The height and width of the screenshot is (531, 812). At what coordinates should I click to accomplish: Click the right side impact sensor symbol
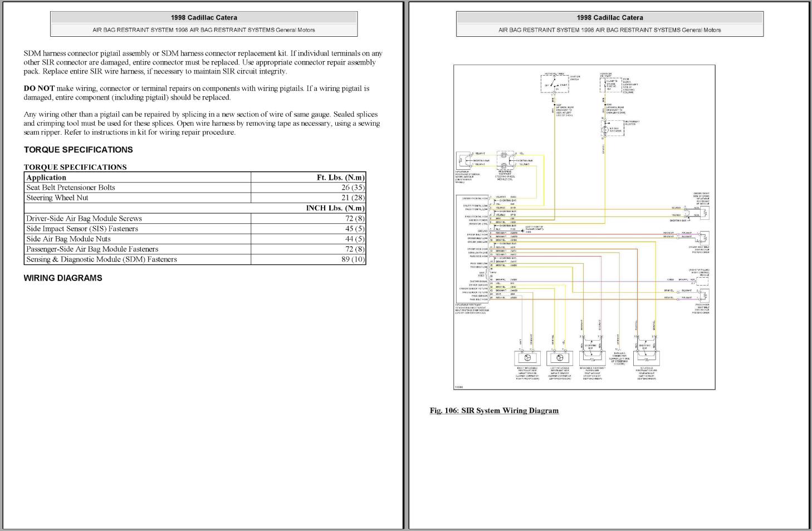(x=528, y=357)
